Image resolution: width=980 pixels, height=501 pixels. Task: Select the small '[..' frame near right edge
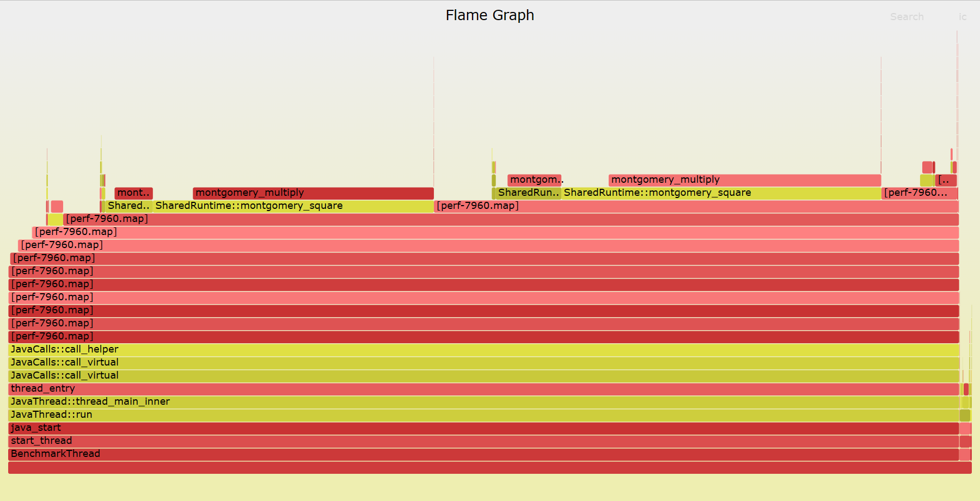click(x=946, y=180)
